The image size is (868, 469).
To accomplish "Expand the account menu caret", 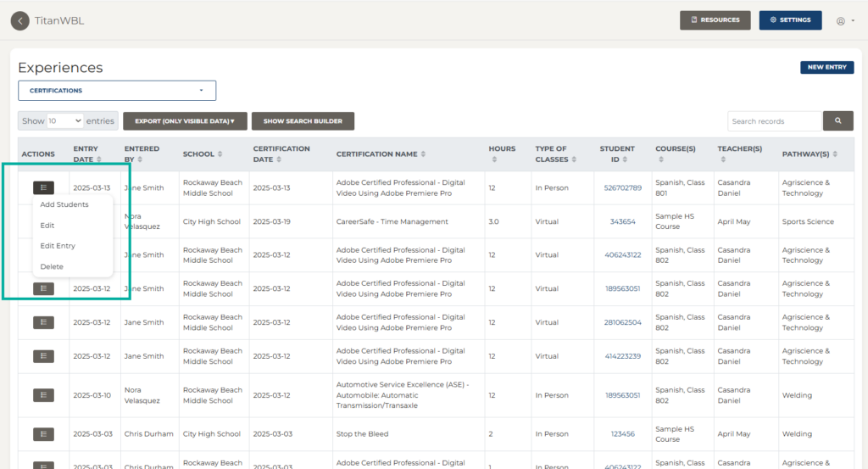I will (x=853, y=20).
